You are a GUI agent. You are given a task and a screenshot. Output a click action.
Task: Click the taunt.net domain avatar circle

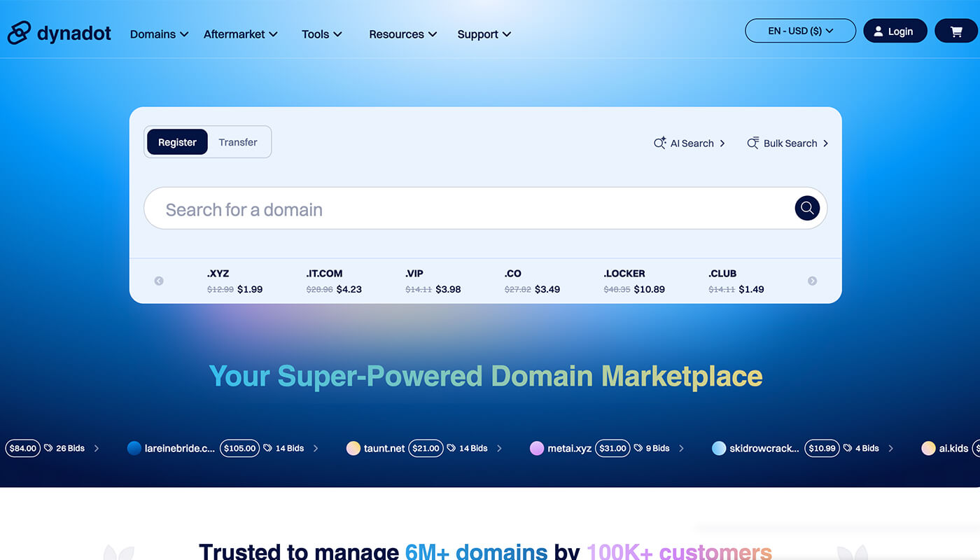pos(353,448)
